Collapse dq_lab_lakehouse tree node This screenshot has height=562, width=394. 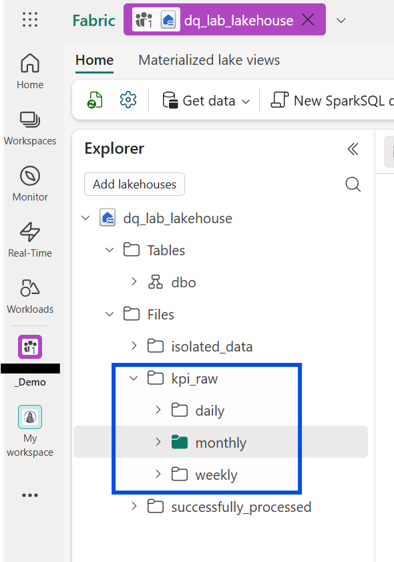click(85, 218)
